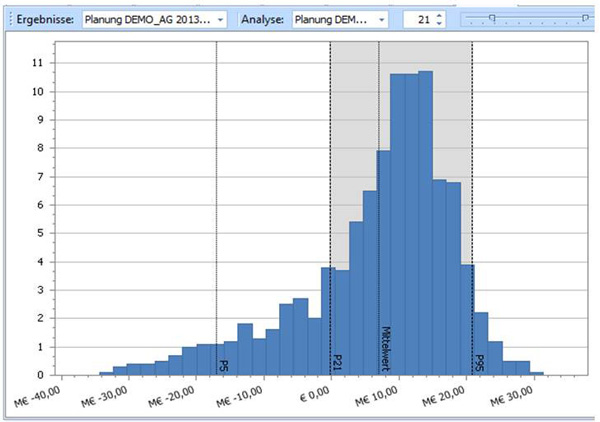The width and height of the screenshot is (600, 422).
Task: Click the number field showing 21
Action: pos(420,19)
